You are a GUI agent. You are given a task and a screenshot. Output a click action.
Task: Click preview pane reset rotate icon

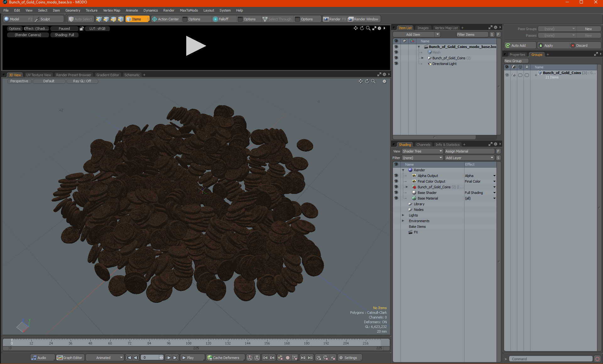(362, 28)
